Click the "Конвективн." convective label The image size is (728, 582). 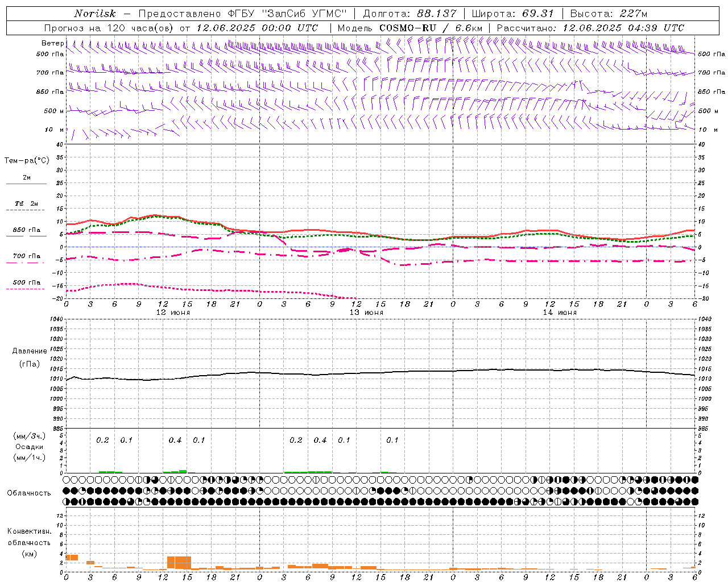click(x=29, y=531)
